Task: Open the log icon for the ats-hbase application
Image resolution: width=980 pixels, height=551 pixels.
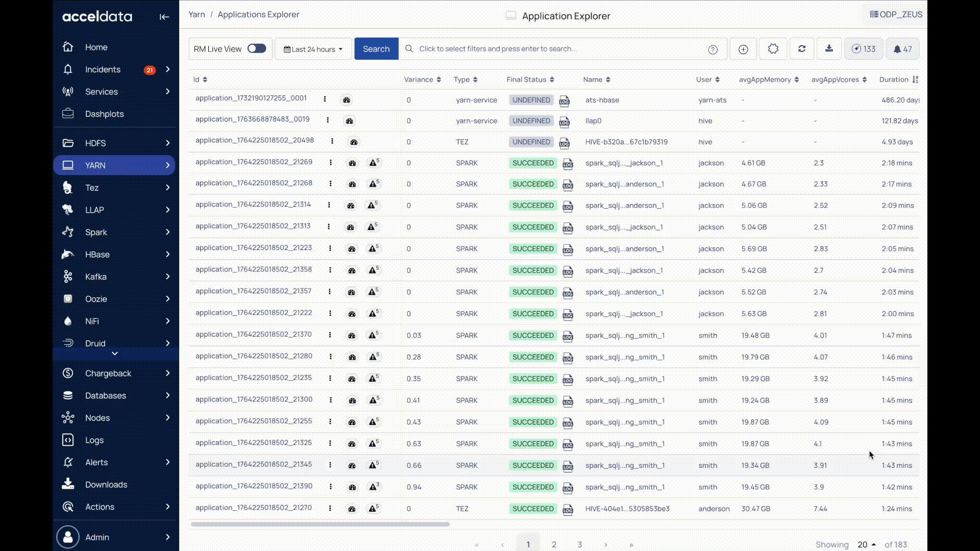Action: tap(564, 101)
